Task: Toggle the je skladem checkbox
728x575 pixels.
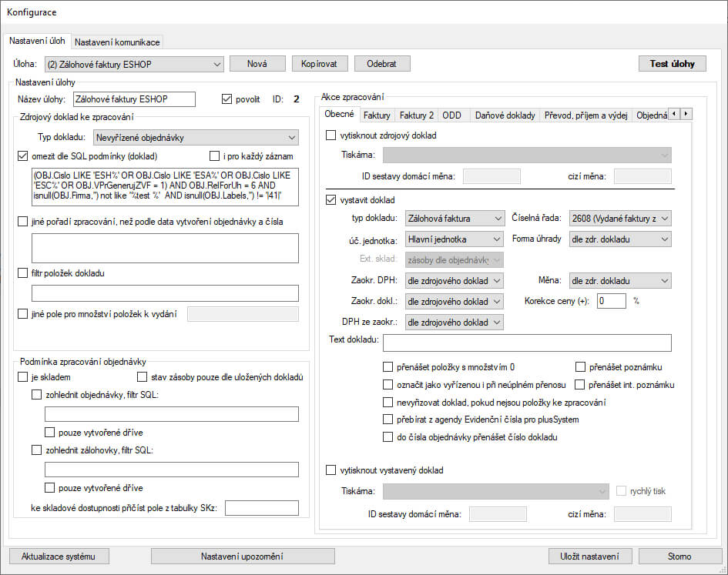Action: (x=22, y=377)
